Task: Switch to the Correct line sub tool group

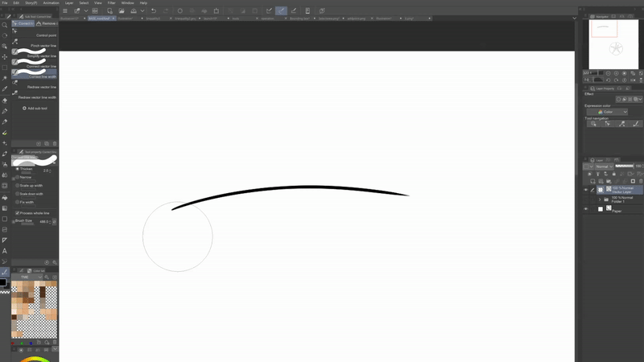Action: click(x=23, y=23)
